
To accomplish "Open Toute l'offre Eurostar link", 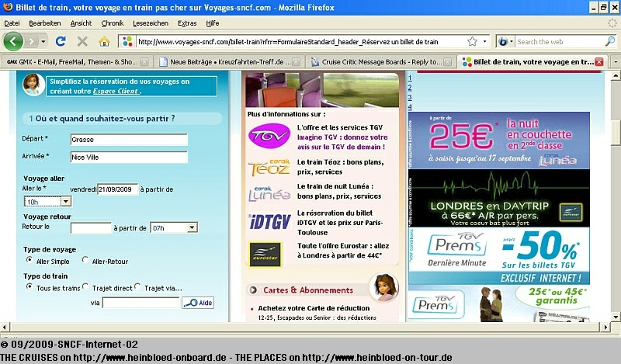I will point(343,251).
